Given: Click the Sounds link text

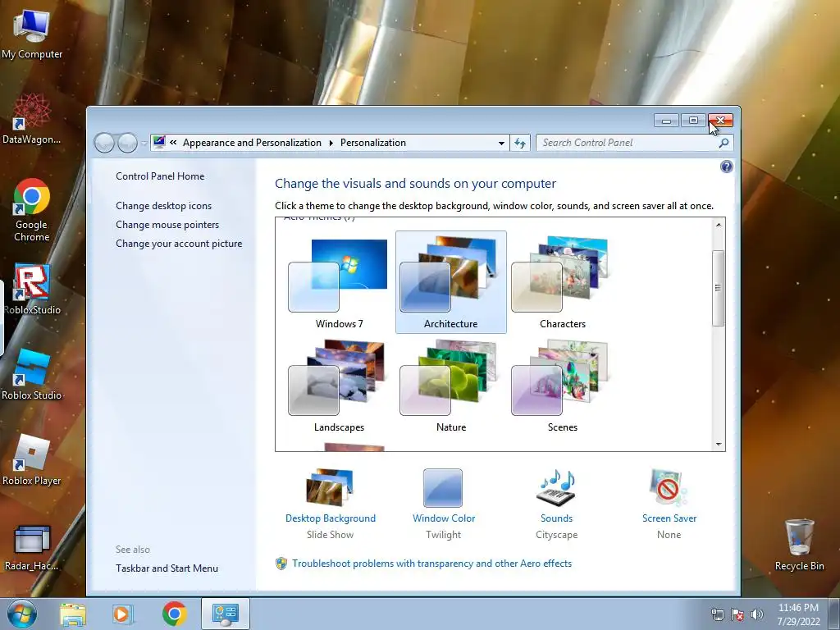Looking at the screenshot, I should click(x=557, y=518).
